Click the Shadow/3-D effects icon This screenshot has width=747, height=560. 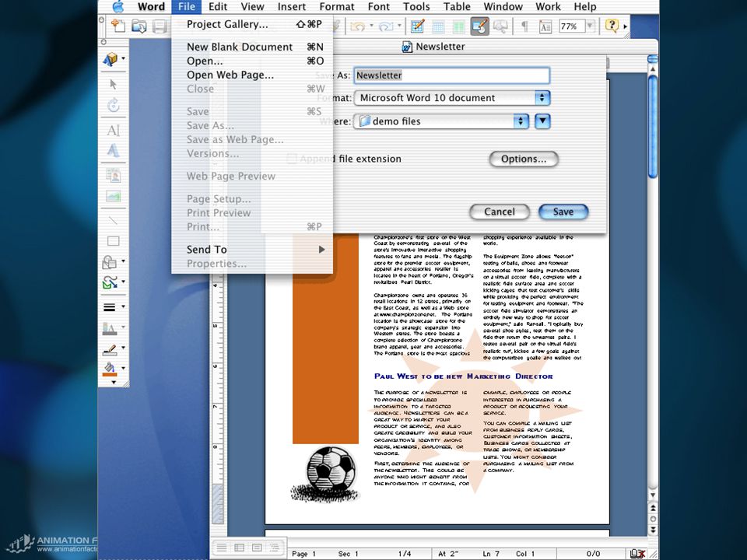point(110,327)
